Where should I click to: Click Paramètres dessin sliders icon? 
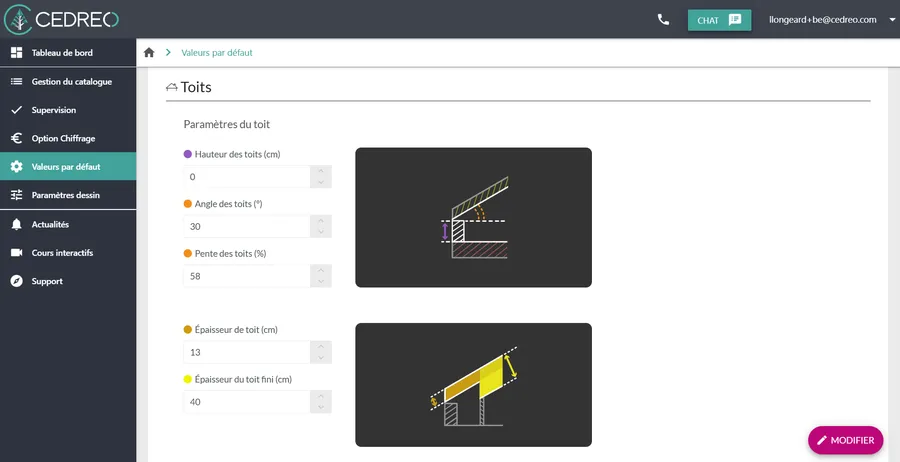pos(16,195)
